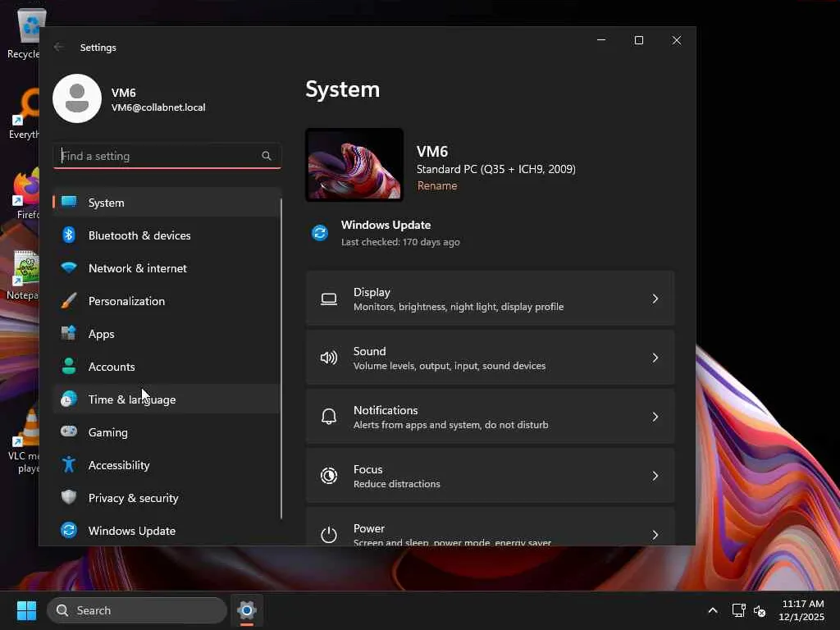
Task: Expand the Sound settings row arrow
Action: (x=655, y=358)
